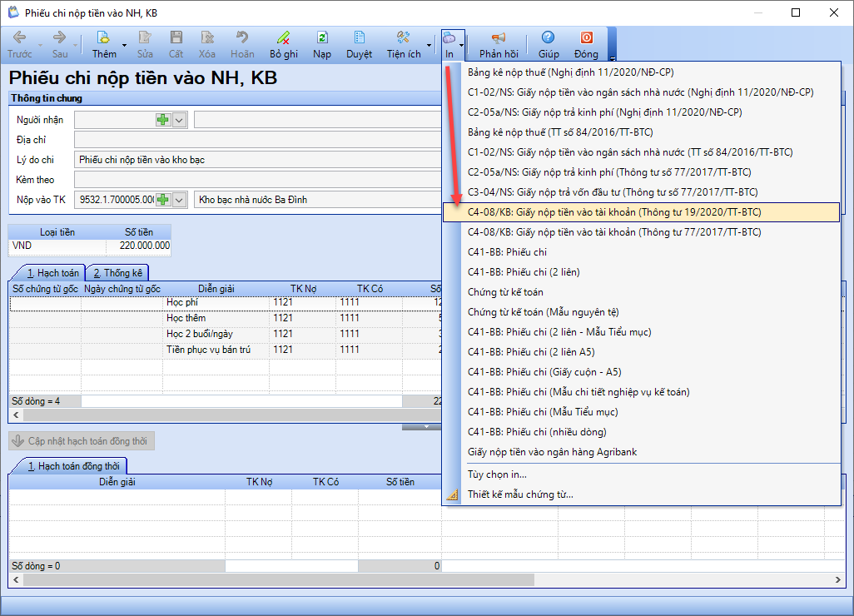Click the red Đóng (Close) toolbar icon
This screenshot has width=854, height=616.
[x=586, y=38]
